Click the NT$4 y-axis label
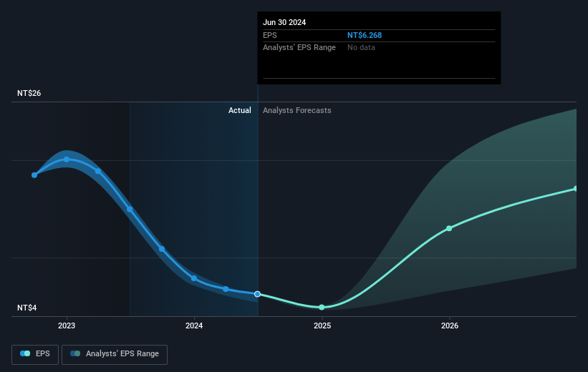The height and width of the screenshot is (372, 588). pyautogui.click(x=26, y=308)
